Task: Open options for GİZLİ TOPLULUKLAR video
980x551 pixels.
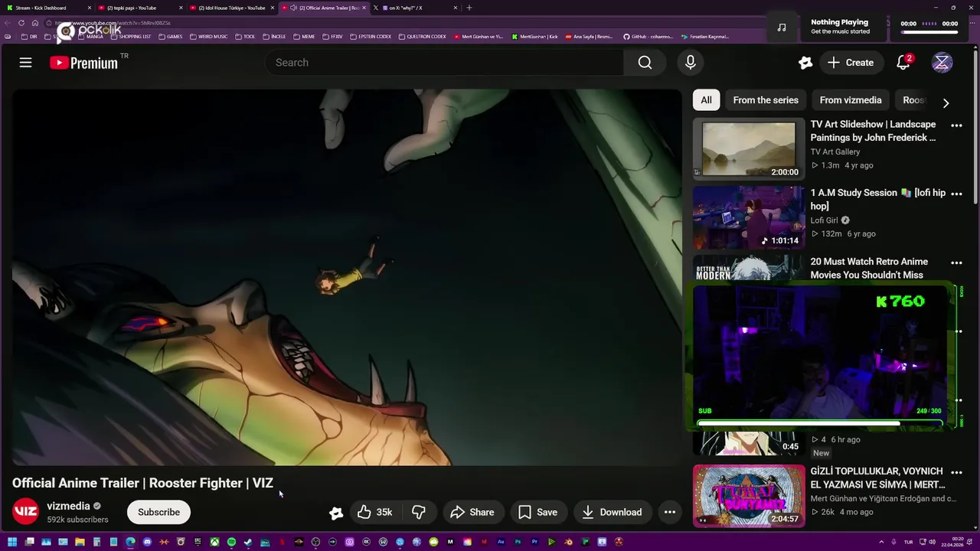Action: pos(956,472)
